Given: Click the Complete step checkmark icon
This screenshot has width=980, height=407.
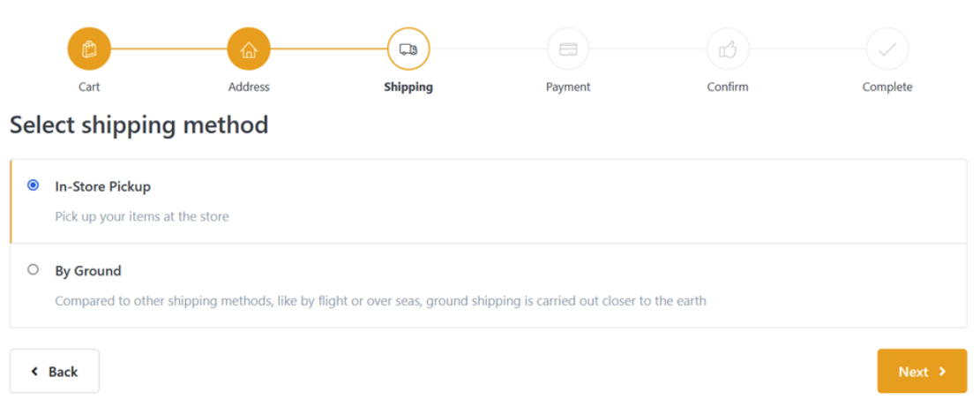Looking at the screenshot, I should tap(887, 49).
